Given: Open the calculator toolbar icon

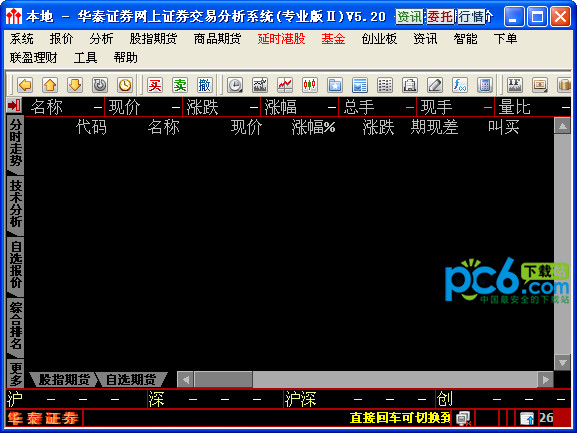Looking at the screenshot, I should 485,85.
